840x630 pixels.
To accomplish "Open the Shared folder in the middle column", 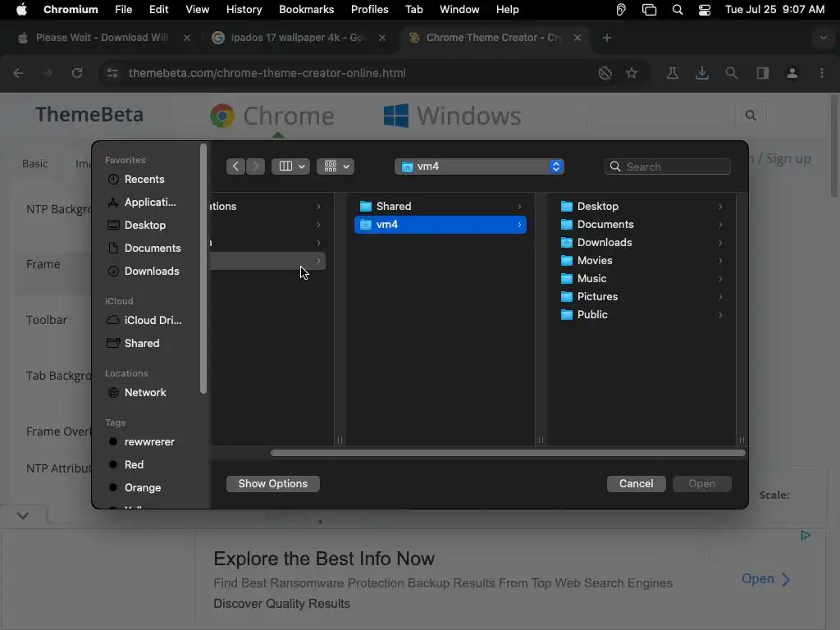I will (x=441, y=206).
